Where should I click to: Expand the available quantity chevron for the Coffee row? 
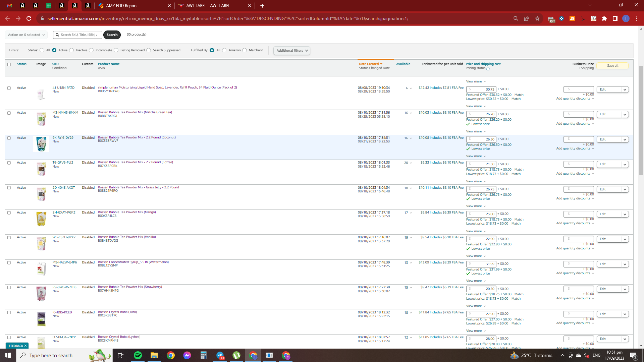(411, 163)
